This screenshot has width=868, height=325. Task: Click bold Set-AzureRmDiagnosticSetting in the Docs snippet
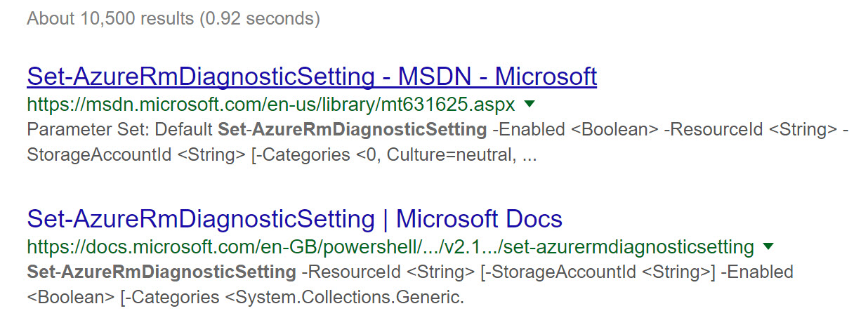point(162,272)
